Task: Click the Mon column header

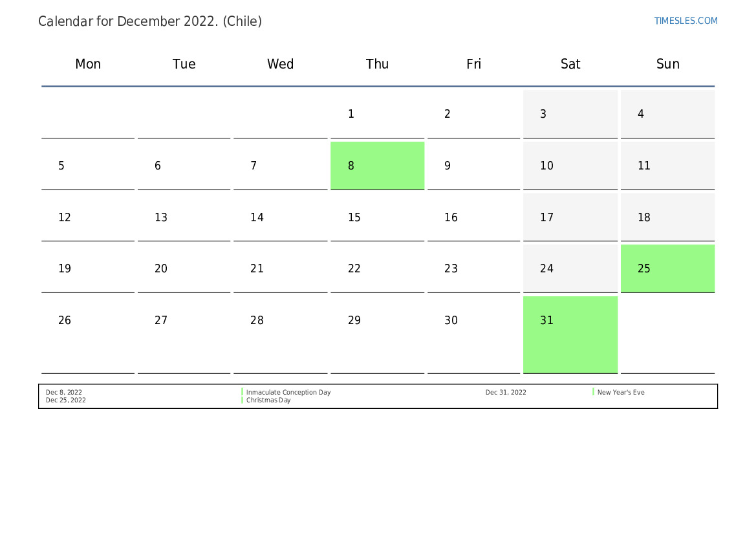Action: (x=88, y=64)
